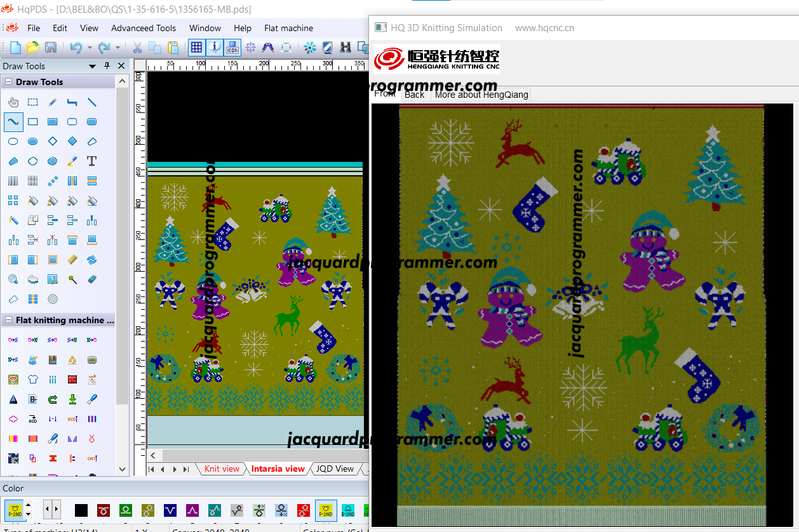Screen dimensions: 799x532
Task: Open the undo history dropdown arrow
Action: 90,48
